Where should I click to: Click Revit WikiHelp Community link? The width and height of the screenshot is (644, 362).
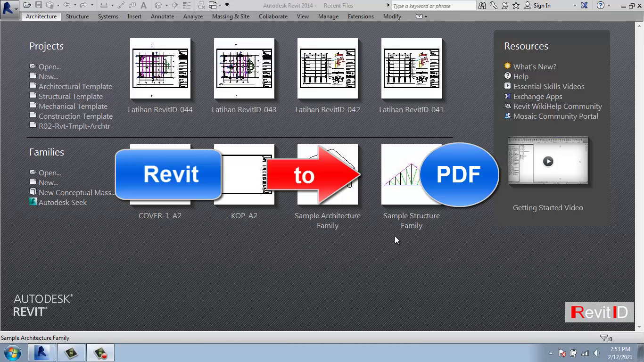[x=558, y=106]
